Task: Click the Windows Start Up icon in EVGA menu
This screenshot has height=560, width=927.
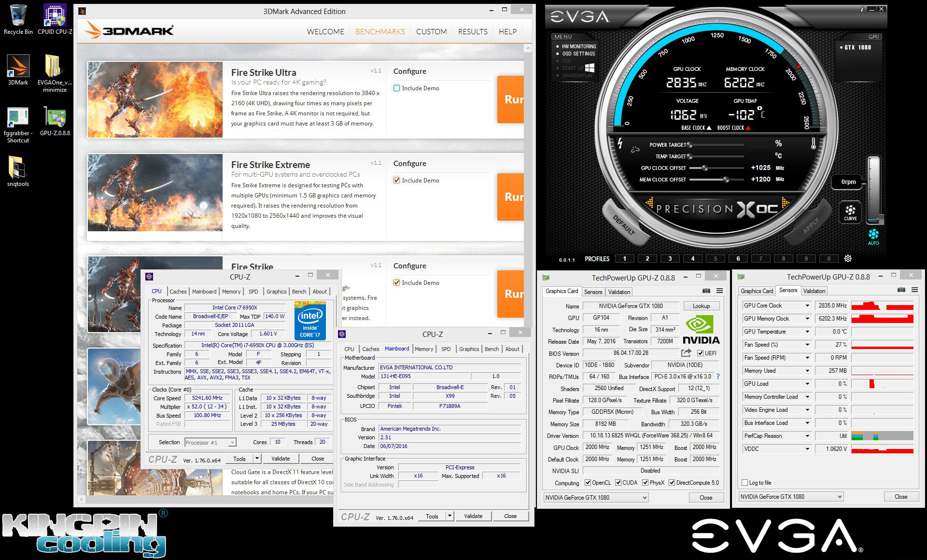Action: click(x=590, y=68)
